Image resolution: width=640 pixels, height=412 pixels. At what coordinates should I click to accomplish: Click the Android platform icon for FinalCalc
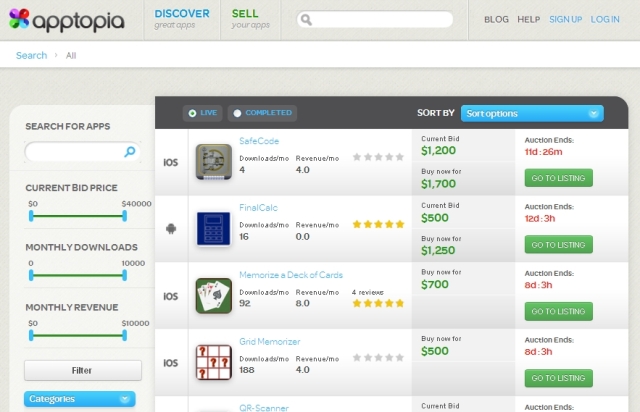point(171,229)
